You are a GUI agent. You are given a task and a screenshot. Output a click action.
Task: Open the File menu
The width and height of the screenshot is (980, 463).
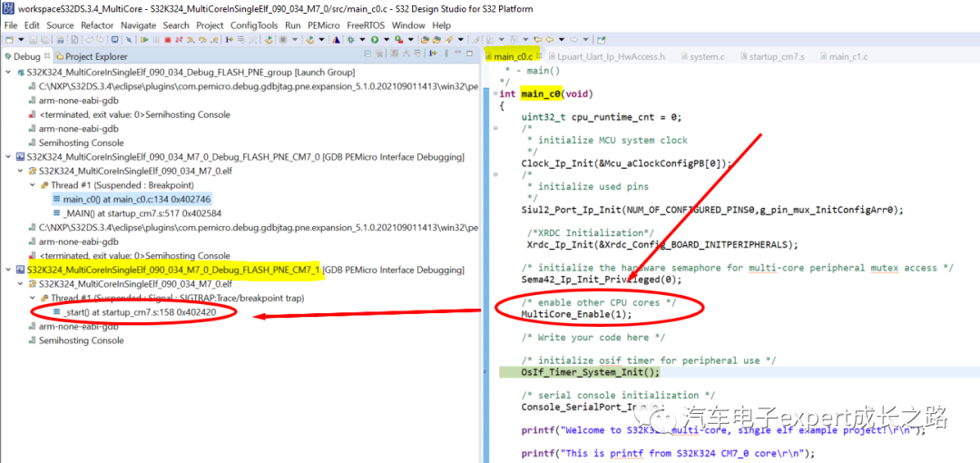(x=11, y=25)
